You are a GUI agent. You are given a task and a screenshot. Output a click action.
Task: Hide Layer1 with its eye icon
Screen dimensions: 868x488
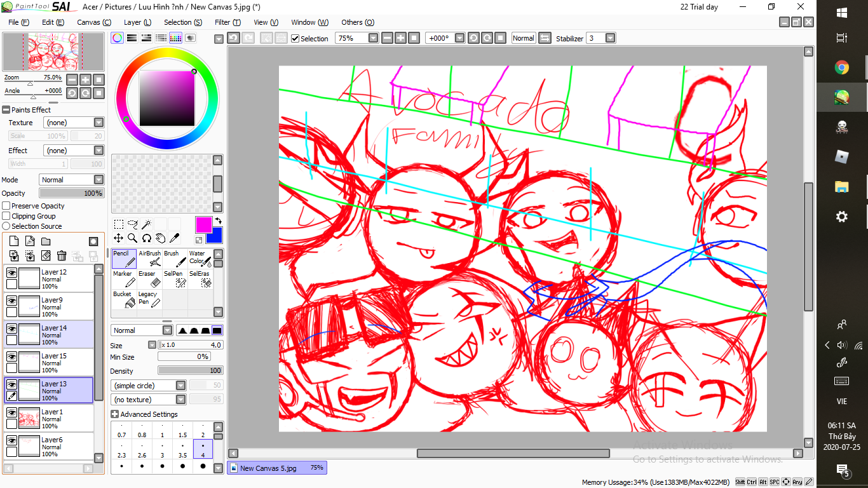(11, 412)
